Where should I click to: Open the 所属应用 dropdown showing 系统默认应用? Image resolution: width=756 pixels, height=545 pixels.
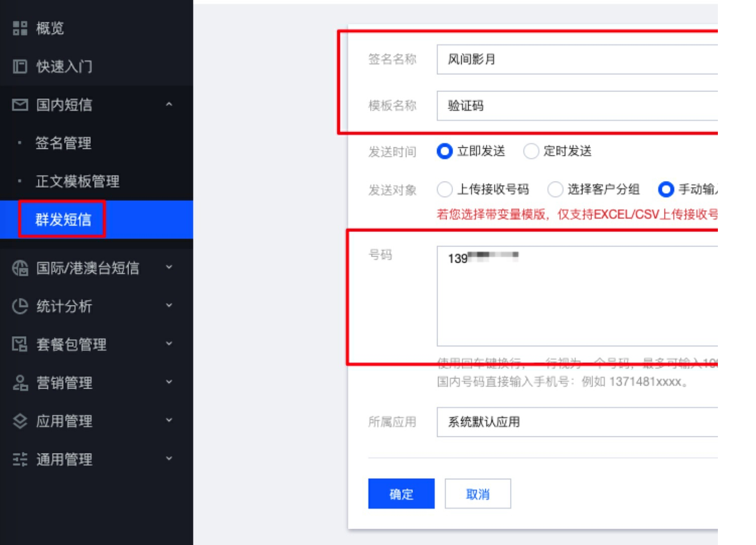(577, 422)
